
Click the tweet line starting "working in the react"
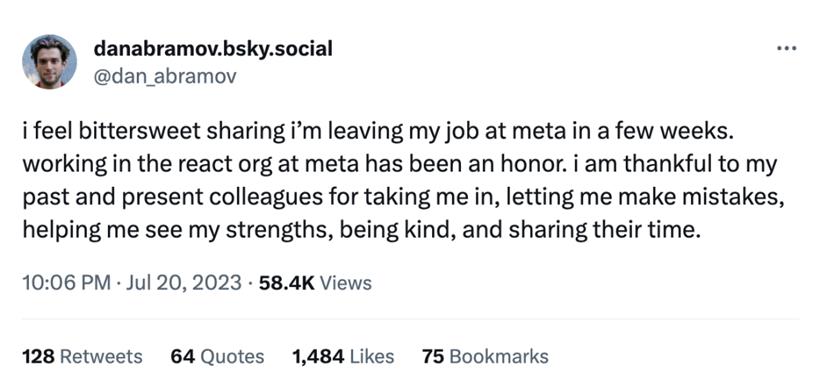(400, 165)
